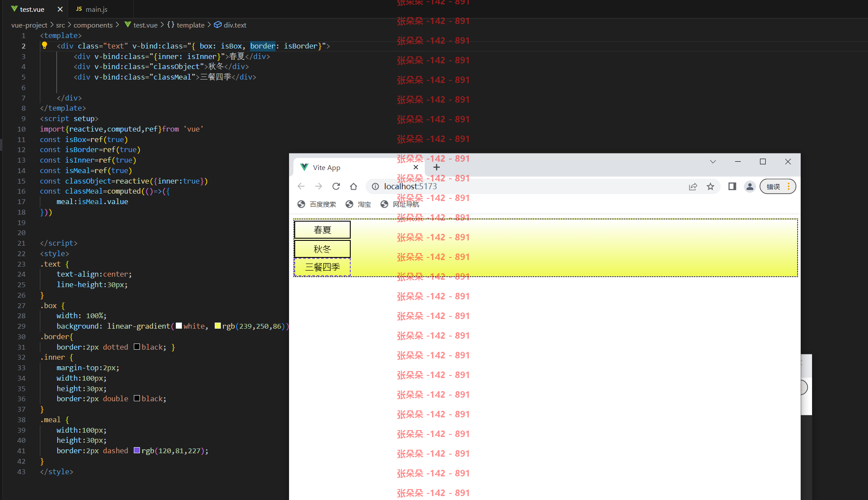Open purple rgb(120,81,227) color swatch
Screen dimensions: 868x500
(137, 451)
